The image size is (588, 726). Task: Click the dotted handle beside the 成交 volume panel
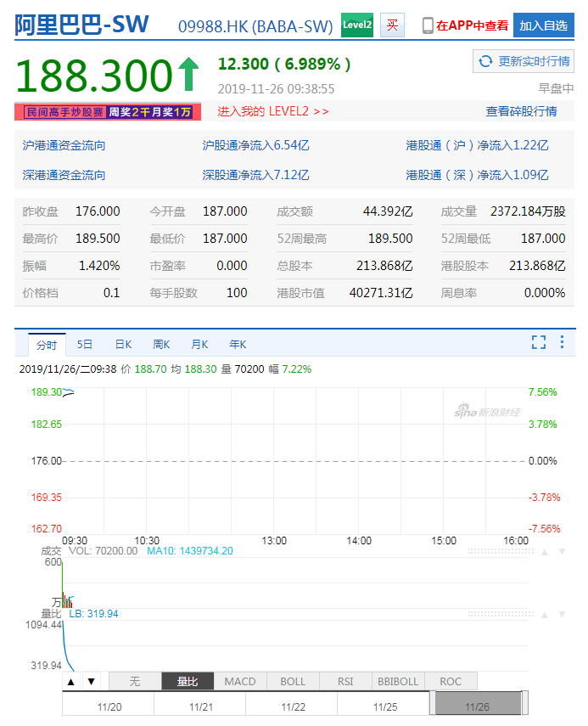[501, 551]
